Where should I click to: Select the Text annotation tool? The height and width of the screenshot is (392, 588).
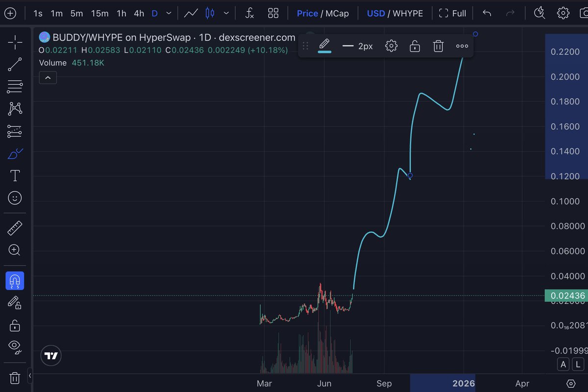[x=15, y=175]
